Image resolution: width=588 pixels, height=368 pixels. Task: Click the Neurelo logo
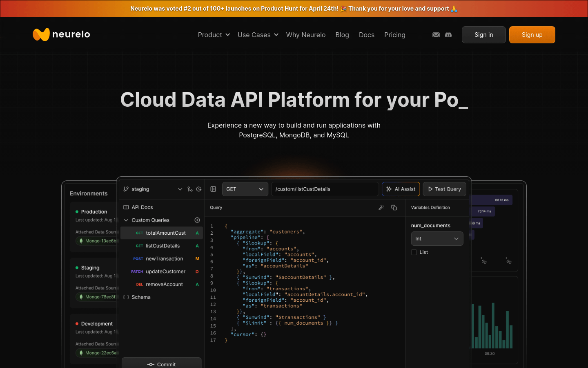click(x=61, y=34)
